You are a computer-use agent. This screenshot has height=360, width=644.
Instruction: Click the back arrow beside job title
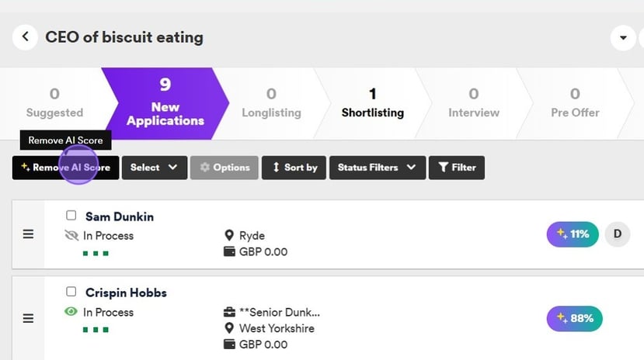point(25,36)
